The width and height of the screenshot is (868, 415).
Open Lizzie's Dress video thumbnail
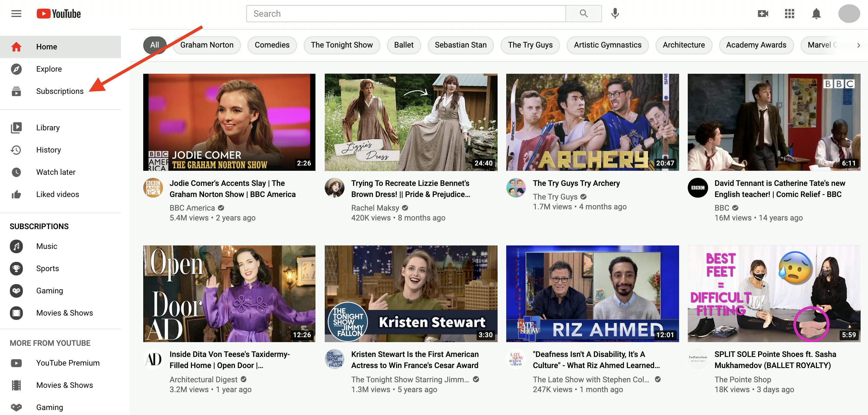click(411, 122)
